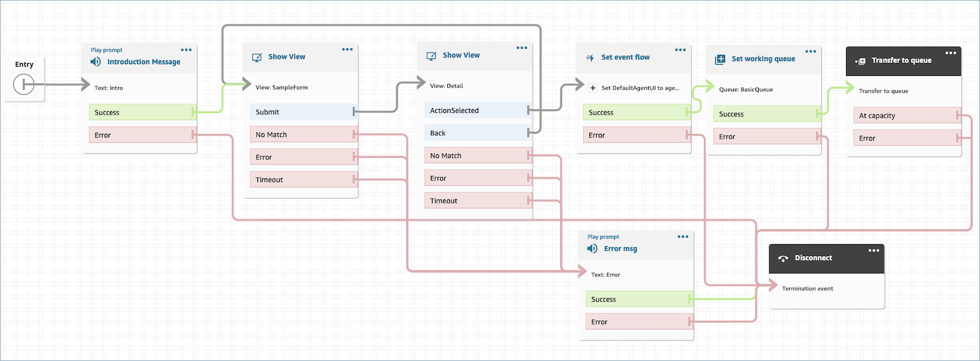The width and height of the screenshot is (980, 361).
Task: Select the Back branch in Detail view
Action: coord(476,133)
